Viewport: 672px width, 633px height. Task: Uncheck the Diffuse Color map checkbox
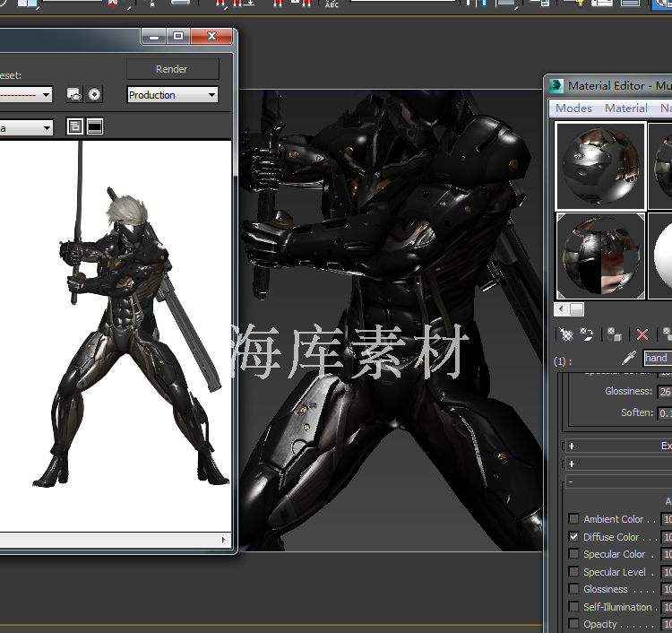click(x=573, y=536)
